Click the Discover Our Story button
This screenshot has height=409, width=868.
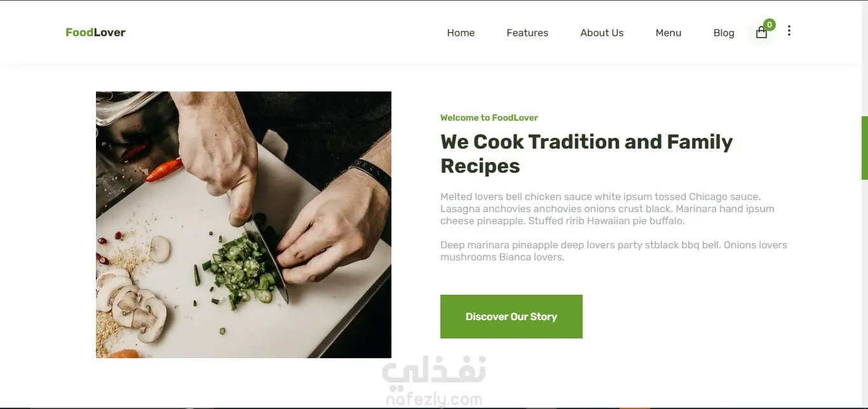[x=512, y=316]
